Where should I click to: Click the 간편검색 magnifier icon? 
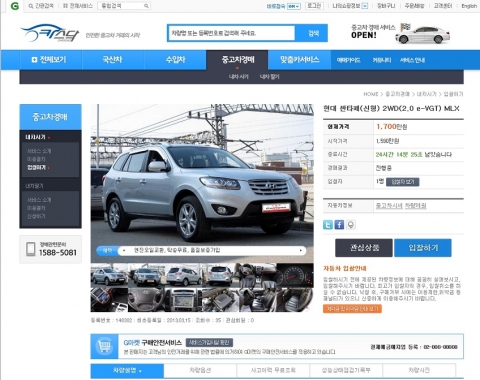tap(31, 6)
